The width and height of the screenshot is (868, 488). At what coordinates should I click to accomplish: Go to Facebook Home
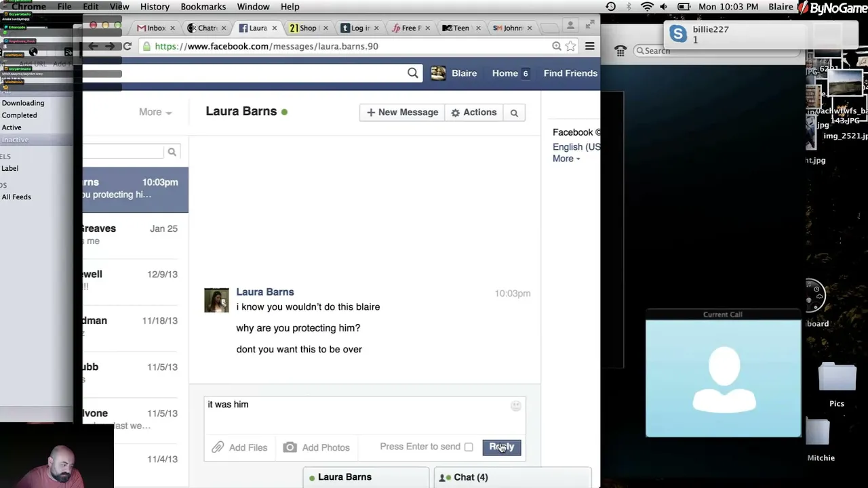point(505,73)
